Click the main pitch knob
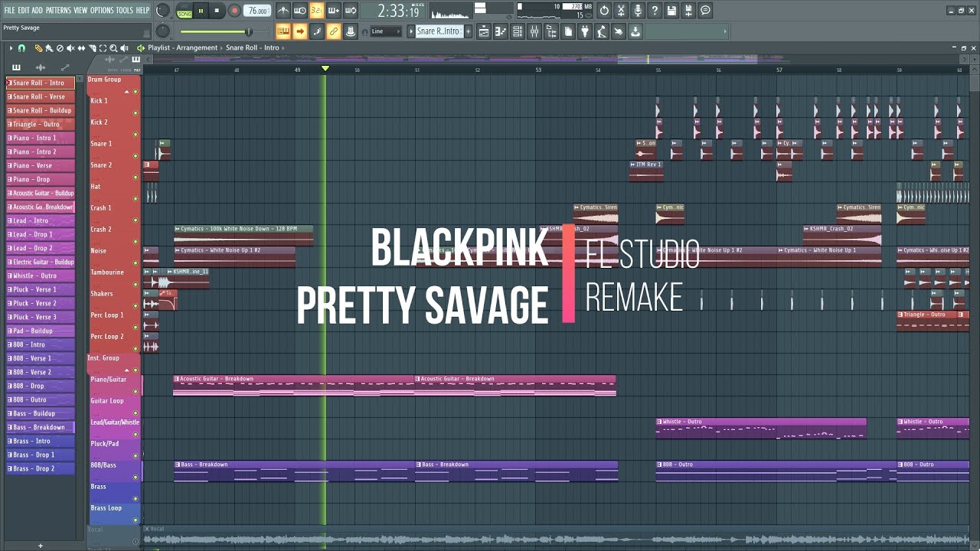The height and width of the screenshot is (551, 980). click(x=163, y=31)
